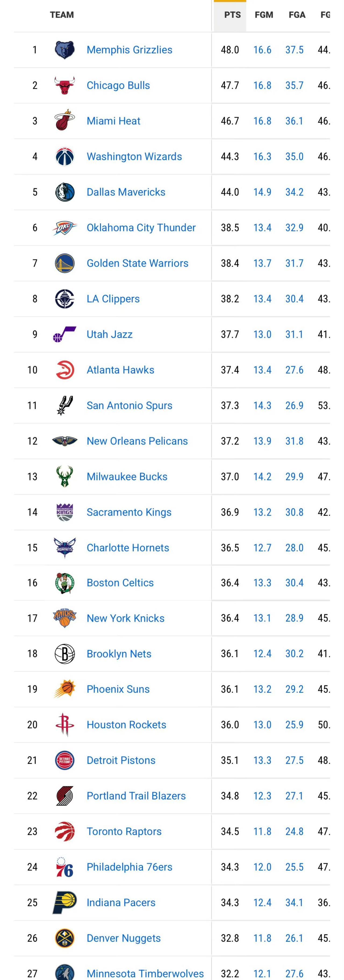Viewport: 344px width, 980px height.
Task: Sort table by FGA column header
Action: pyautogui.click(x=297, y=15)
